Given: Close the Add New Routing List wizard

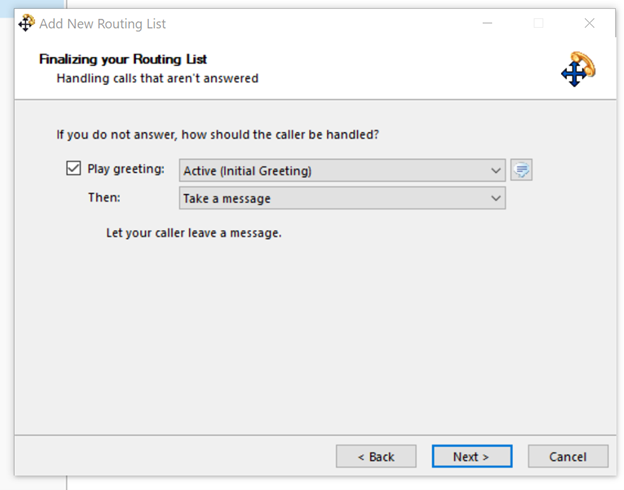Looking at the screenshot, I should pyautogui.click(x=589, y=23).
